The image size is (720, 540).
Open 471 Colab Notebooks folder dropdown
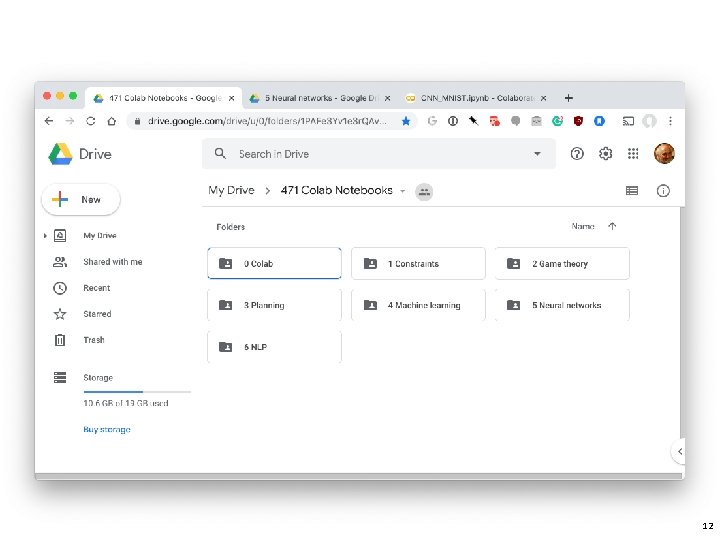[402, 191]
